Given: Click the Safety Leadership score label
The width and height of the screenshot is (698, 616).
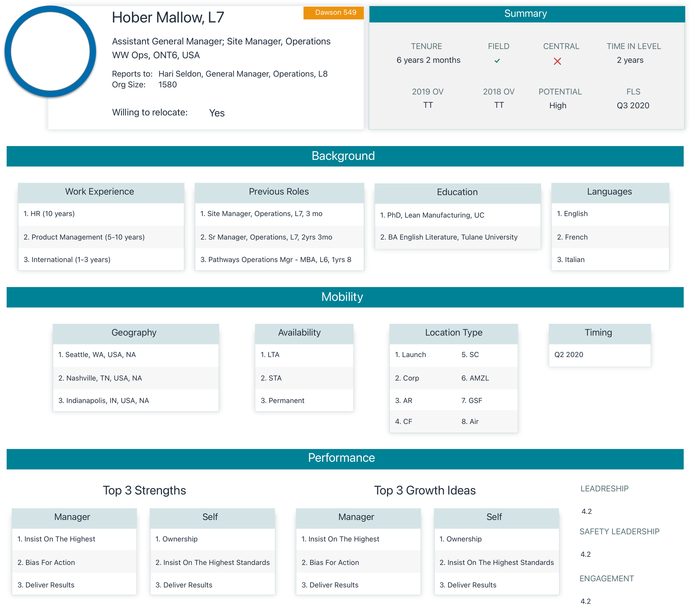Looking at the screenshot, I should 620,531.
